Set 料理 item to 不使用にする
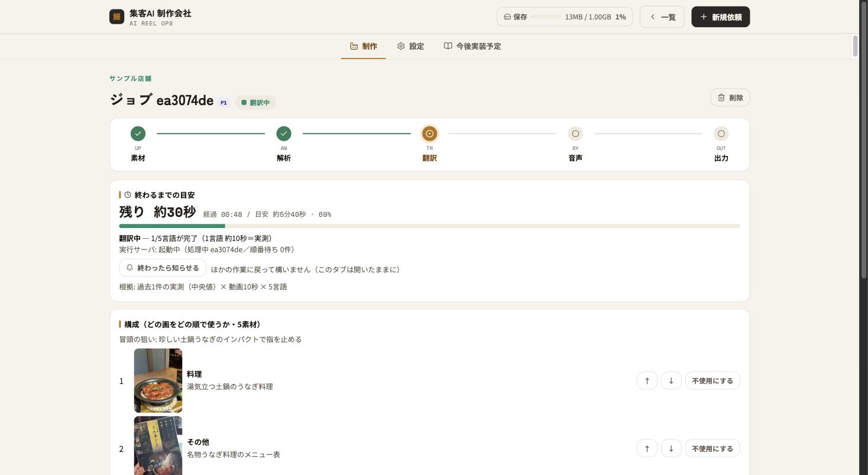 click(712, 381)
